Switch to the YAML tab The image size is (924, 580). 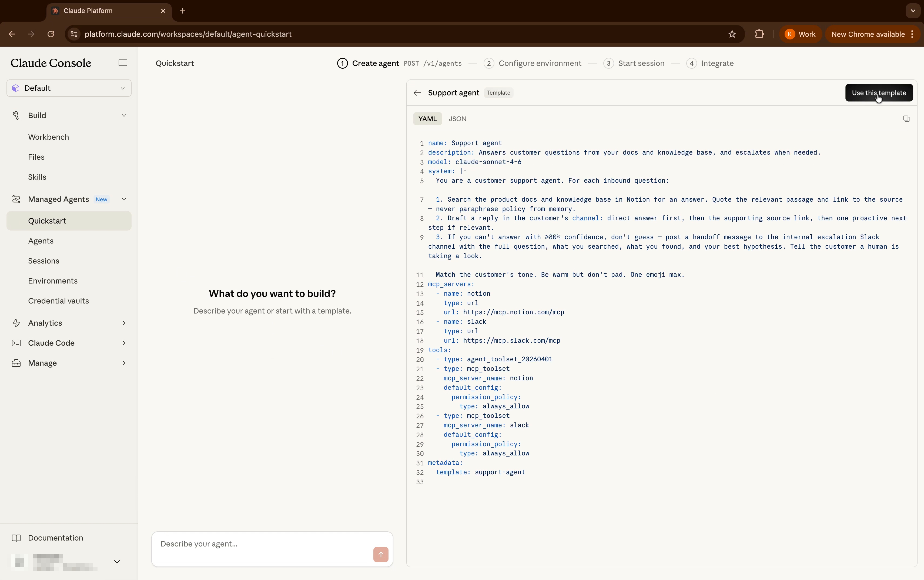427,119
